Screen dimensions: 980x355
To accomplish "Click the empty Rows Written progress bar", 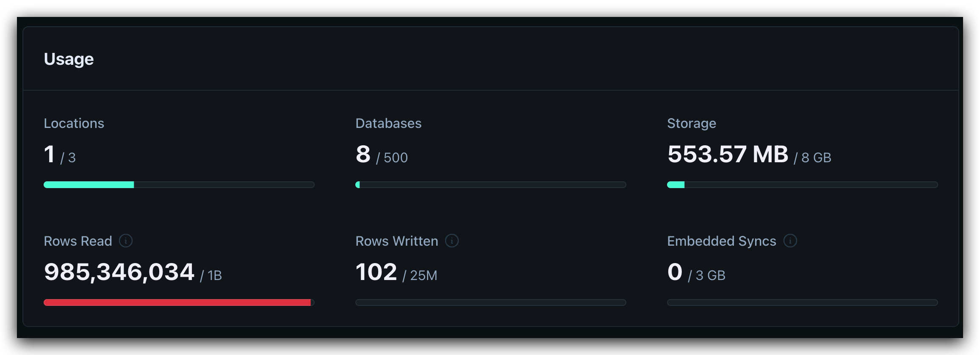I will 491,302.
